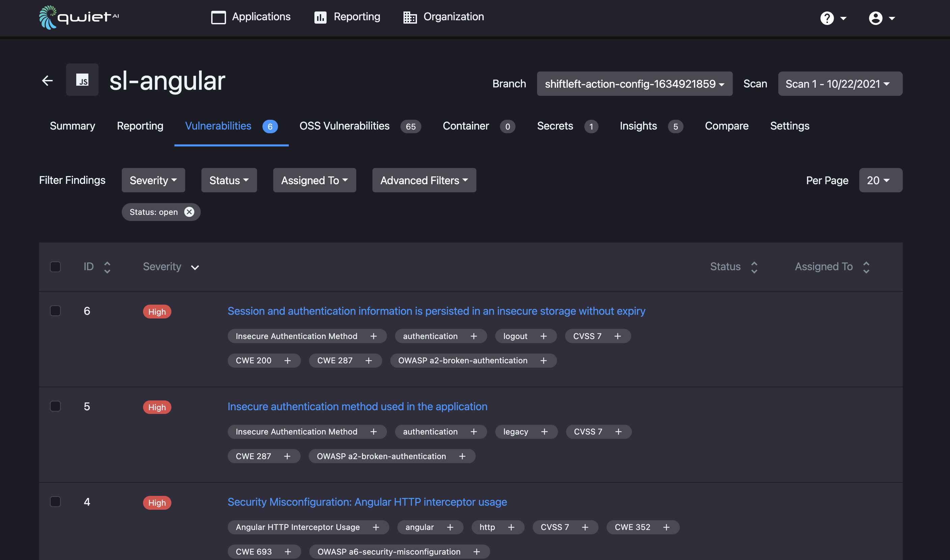Select finding 4 checkbox
This screenshot has width=950, height=560.
tap(55, 502)
